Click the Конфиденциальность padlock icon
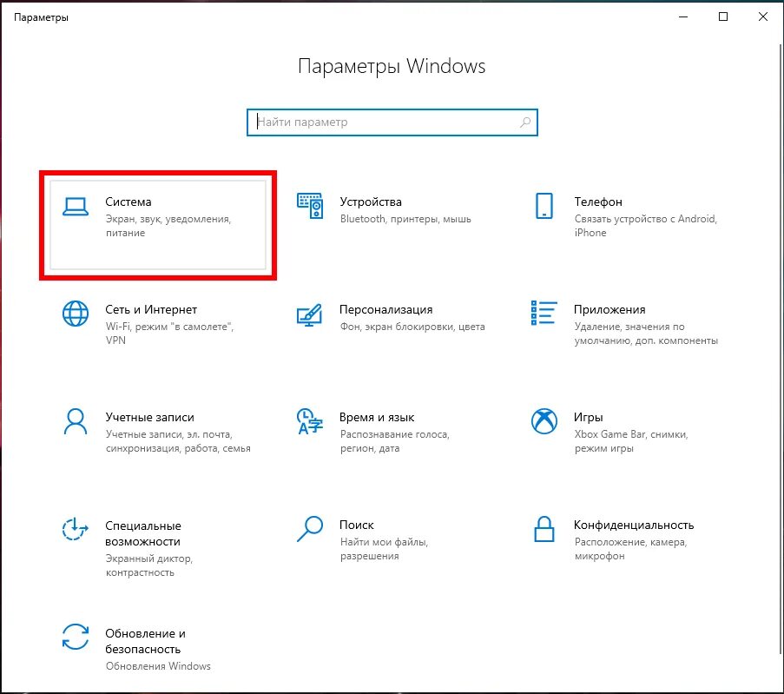784x694 pixels. [544, 529]
